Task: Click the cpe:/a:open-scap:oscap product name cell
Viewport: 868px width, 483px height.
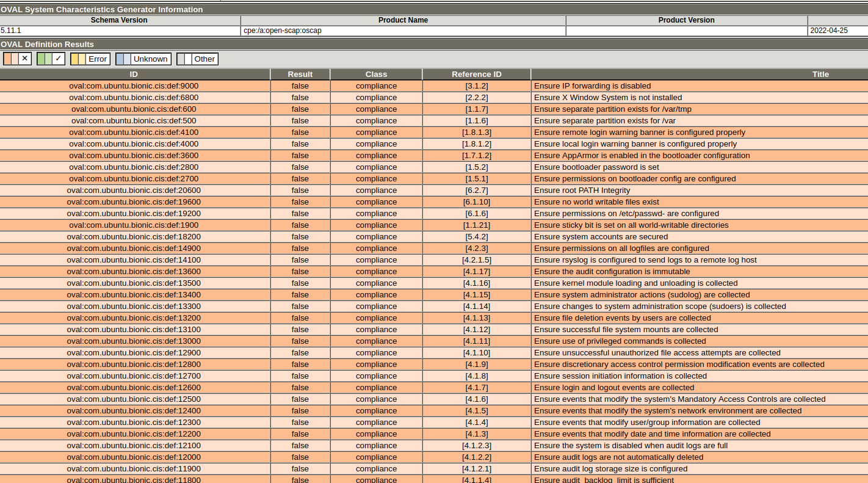Action: pos(282,31)
